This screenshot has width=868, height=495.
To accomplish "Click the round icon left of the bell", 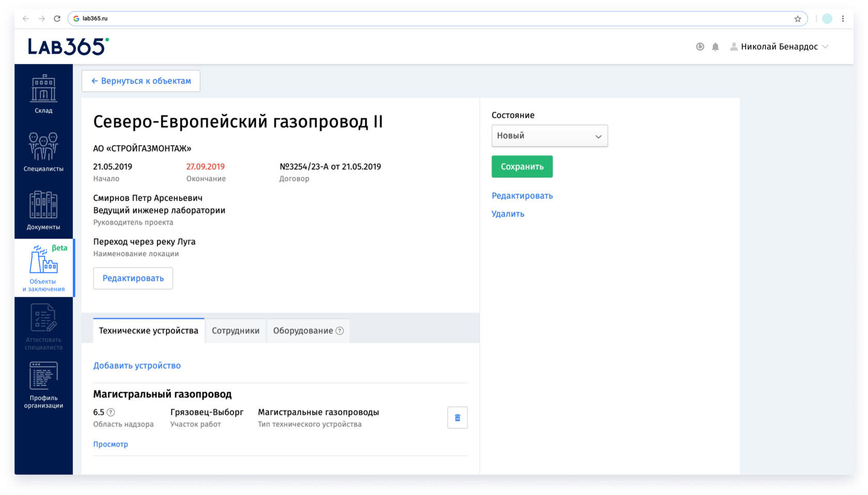I will pyautogui.click(x=700, y=47).
